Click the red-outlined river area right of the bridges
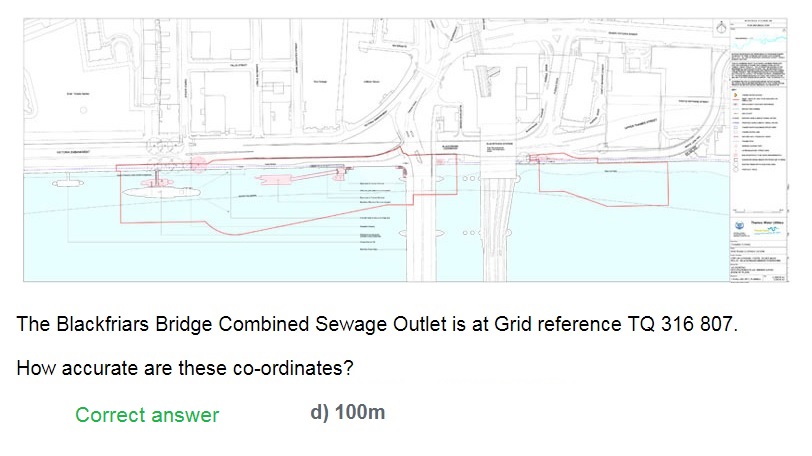This screenshot has width=812, height=456. pos(602,177)
